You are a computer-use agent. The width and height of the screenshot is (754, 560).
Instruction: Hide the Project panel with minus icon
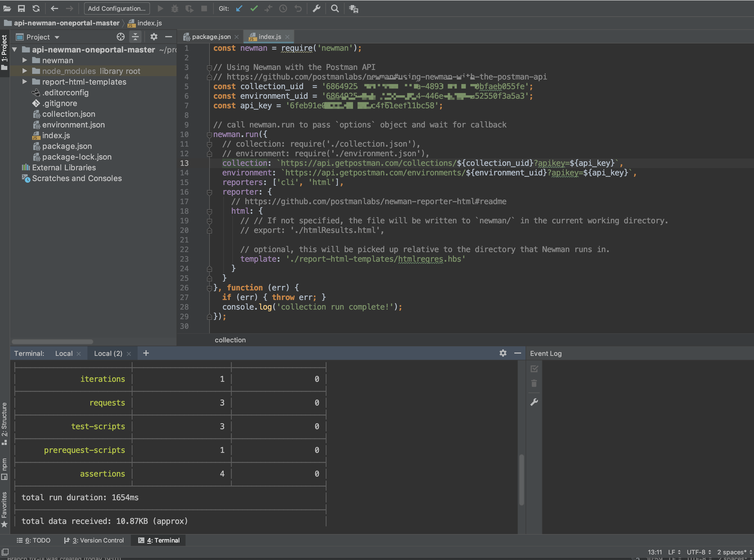click(x=169, y=37)
